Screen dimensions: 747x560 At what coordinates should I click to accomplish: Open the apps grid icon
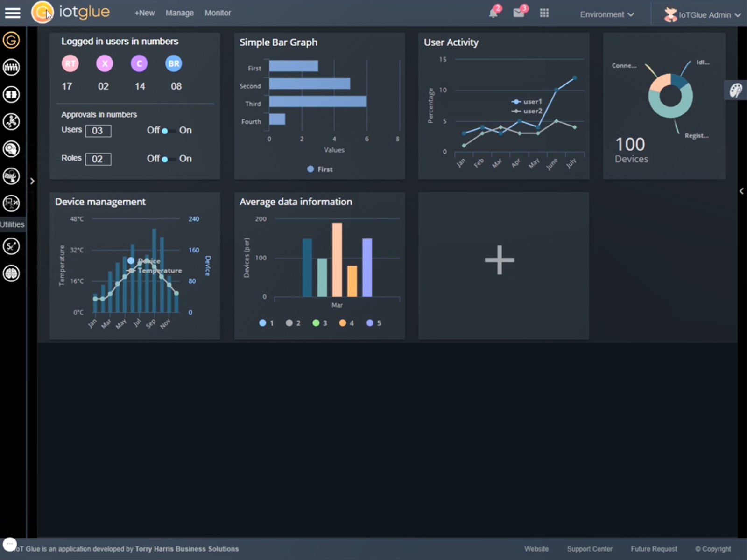[x=544, y=13]
